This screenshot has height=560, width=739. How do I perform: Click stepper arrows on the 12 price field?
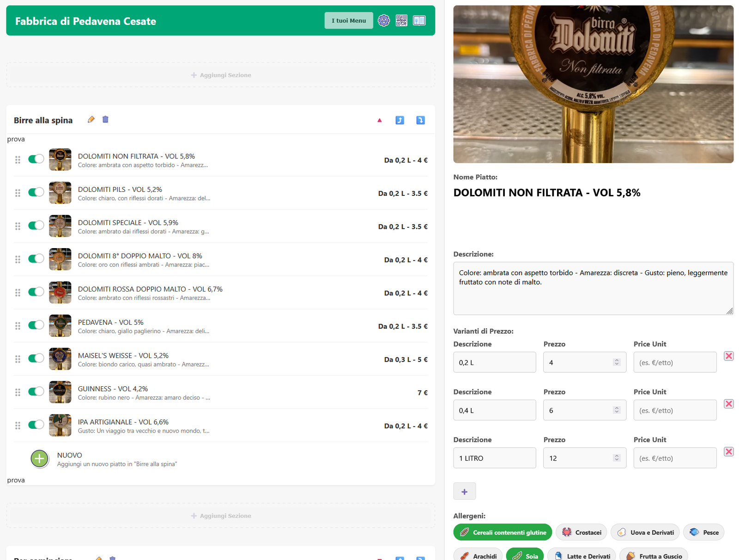pyautogui.click(x=616, y=458)
